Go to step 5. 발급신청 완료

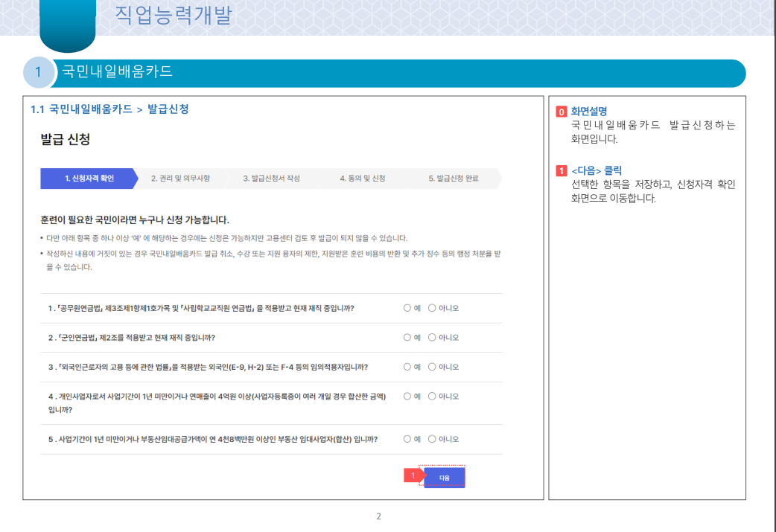tap(454, 179)
